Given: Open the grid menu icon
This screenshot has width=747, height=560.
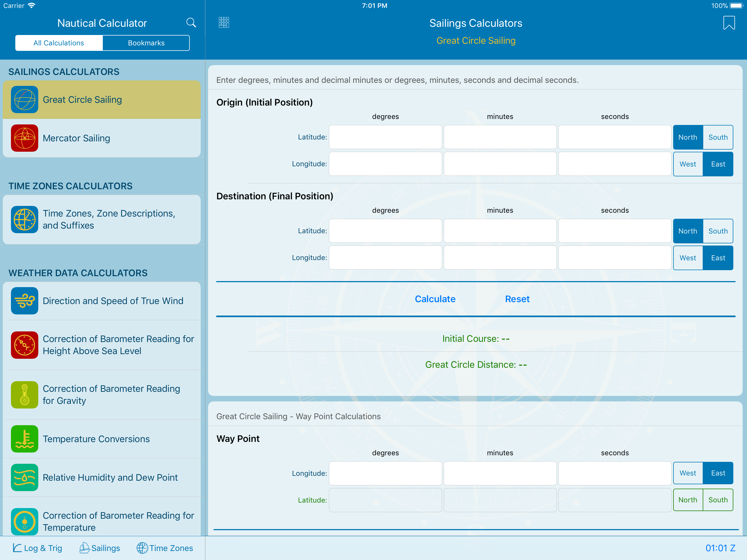Looking at the screenshot, I should [x=224, y=23].
